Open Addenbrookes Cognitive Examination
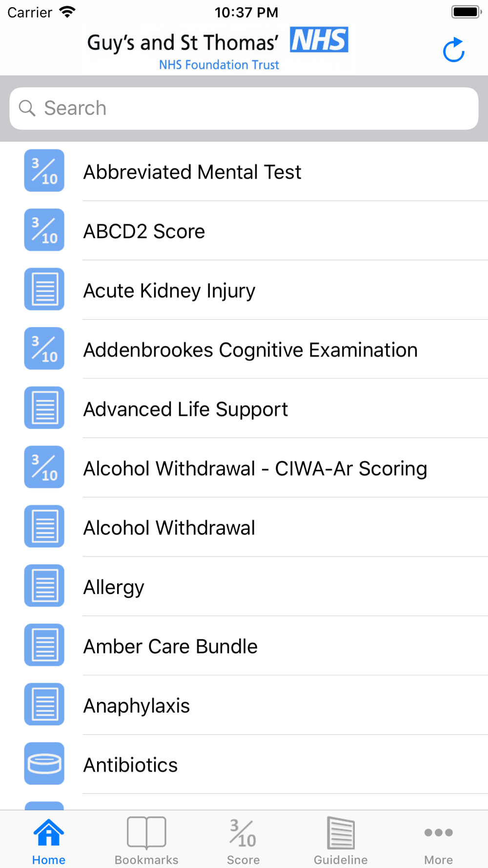The image size is (488, 868). tap(250, 350)
